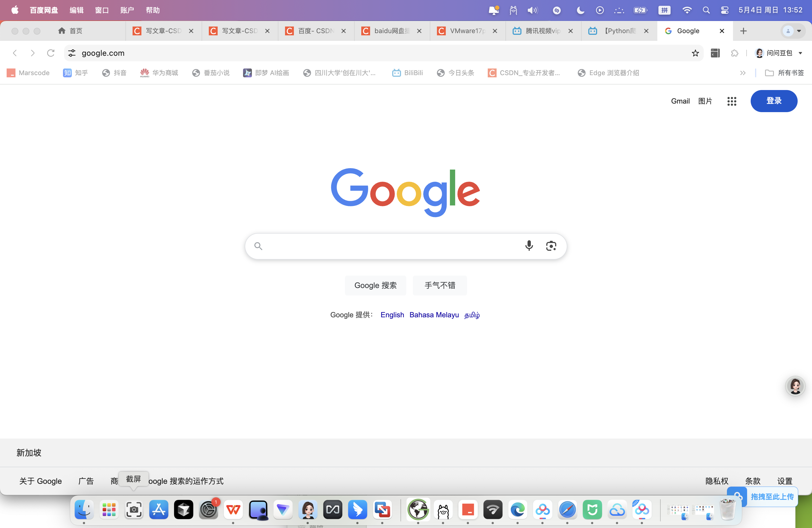Open the tab search dropdown arrow

(x=799, y=31)
